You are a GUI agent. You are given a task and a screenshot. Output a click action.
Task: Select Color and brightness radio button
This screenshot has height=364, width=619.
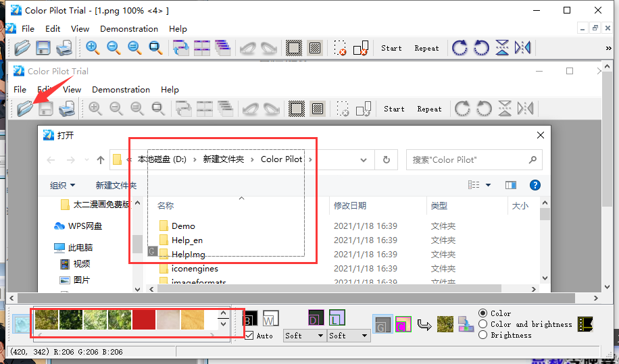482,324
